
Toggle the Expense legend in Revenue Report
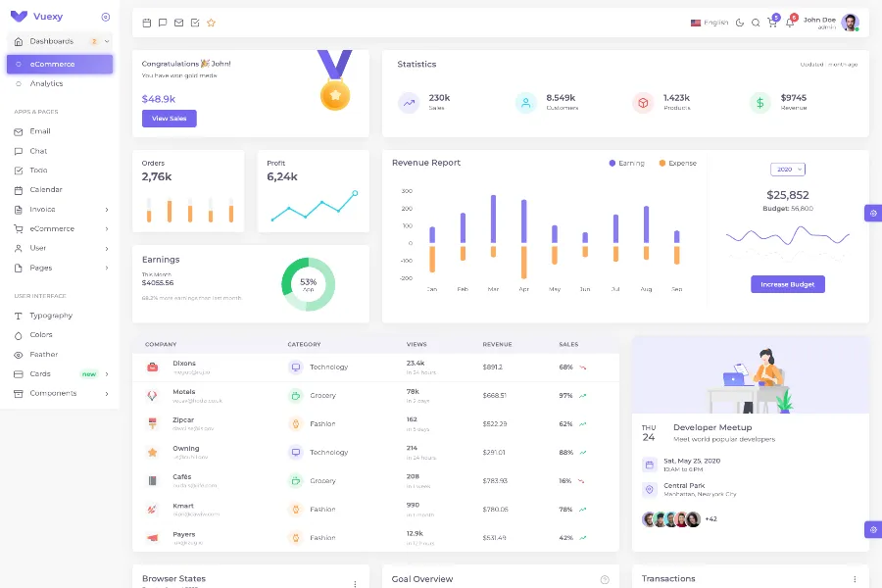pos(678,163)
